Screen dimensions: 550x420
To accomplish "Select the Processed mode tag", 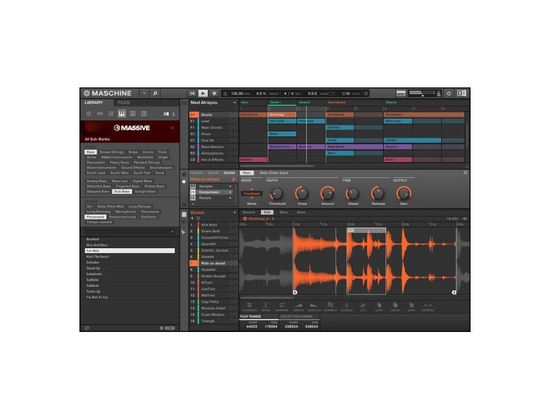I will coord(95,217).
